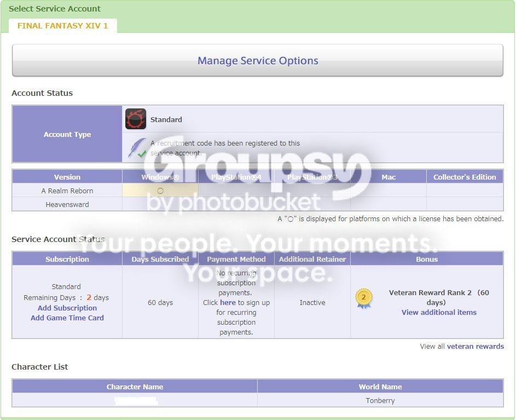Screen dimensions: 516x420
Task: Click the Tonberry world name cell
Action: (380, 401)
